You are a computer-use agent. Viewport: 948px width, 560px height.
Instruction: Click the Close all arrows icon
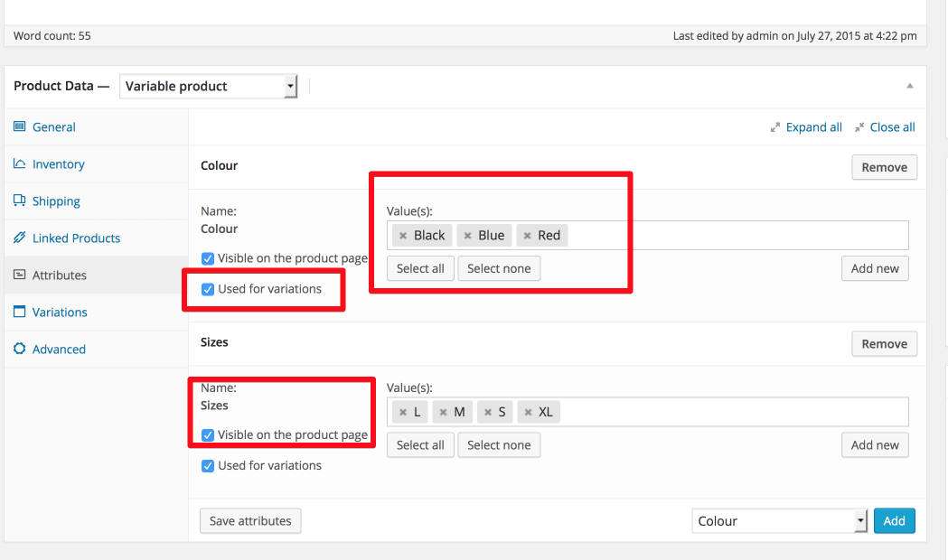[x=859, y=127]
